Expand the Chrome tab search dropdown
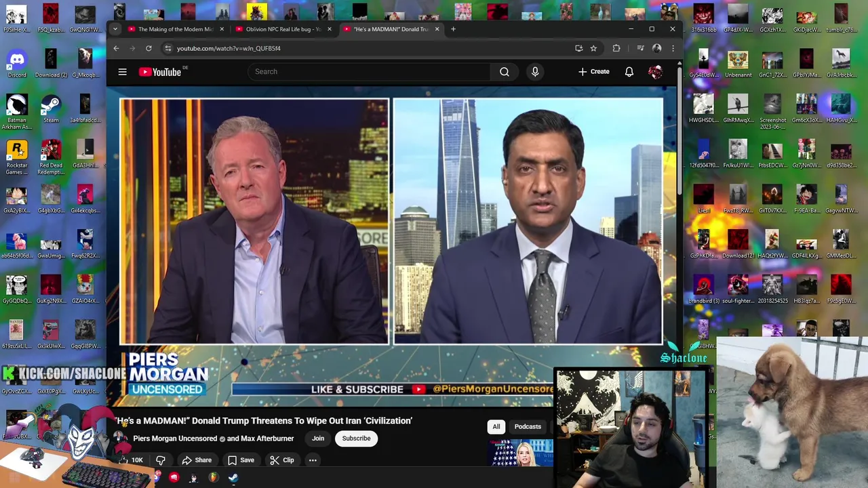868x488 pixels. click(x=115, y=29)
